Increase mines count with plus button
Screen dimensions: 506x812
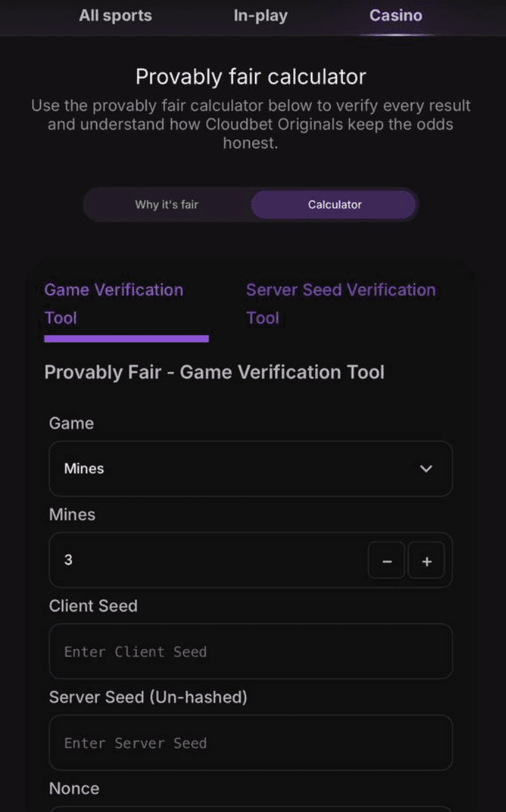[x=426, y=561]
